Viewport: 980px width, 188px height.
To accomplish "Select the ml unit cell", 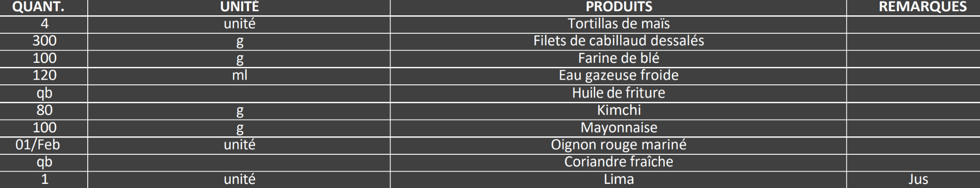I will tap(239, 76).
